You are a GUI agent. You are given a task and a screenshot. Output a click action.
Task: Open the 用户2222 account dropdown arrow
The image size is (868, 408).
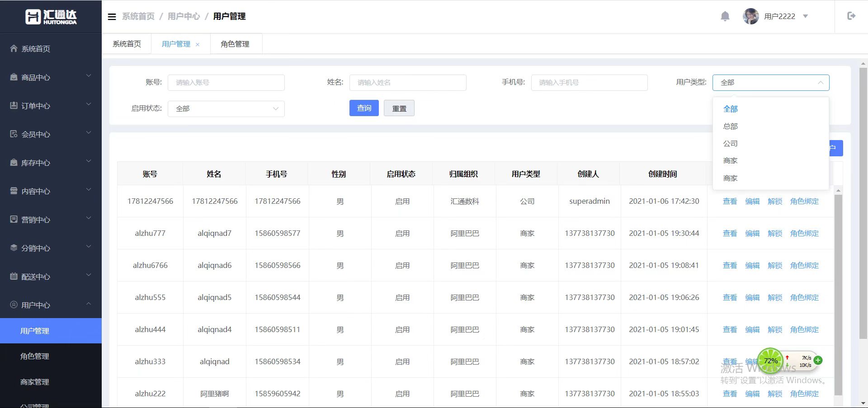805,16
